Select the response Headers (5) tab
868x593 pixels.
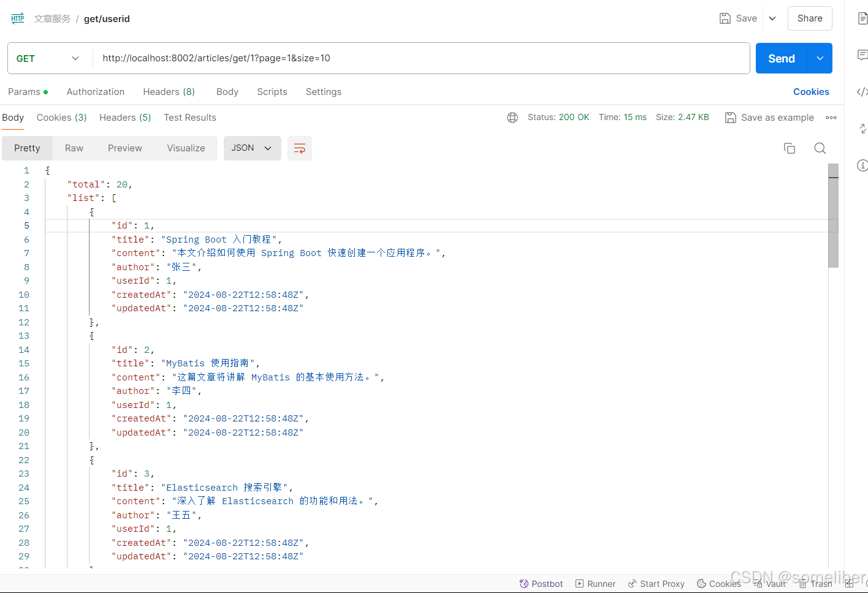coord(125,118)
